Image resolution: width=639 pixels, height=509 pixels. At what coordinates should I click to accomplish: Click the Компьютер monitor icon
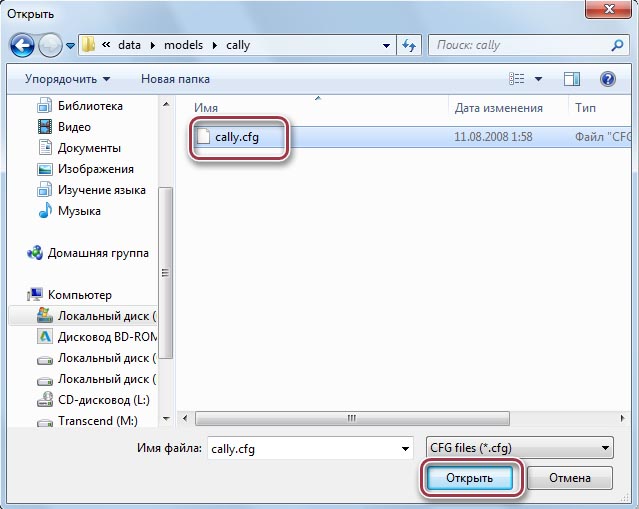click(35, 294)
